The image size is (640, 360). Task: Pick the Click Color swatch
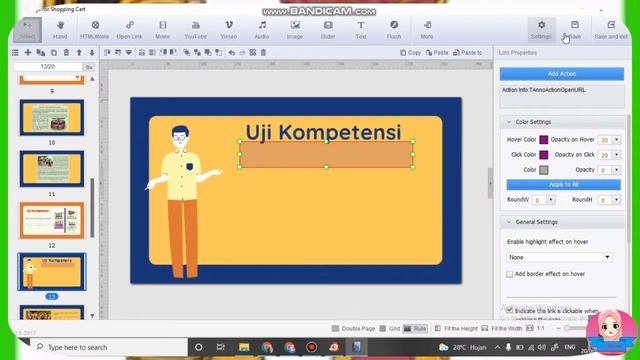(544, 155)
